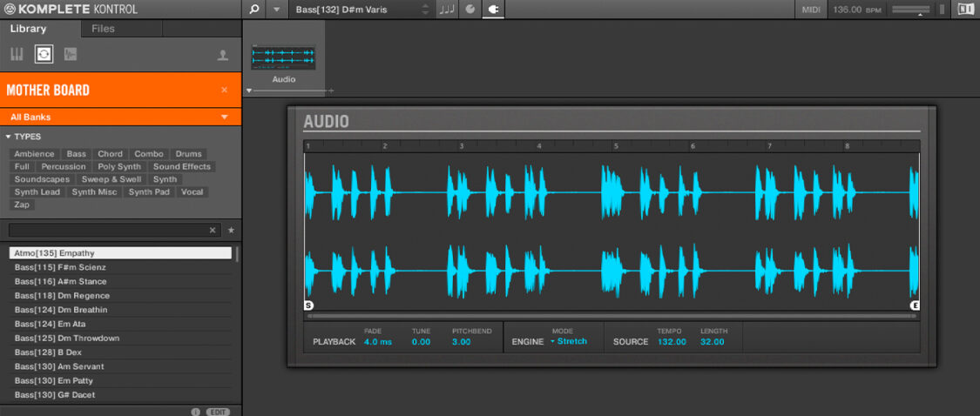
Task: Click the EDIT button
Action: coord(218,412)
